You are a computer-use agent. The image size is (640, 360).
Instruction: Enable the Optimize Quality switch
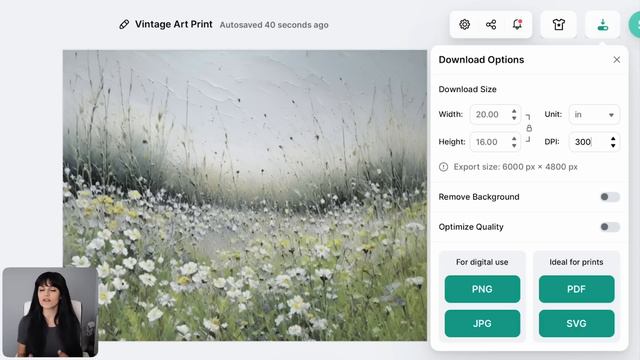coord(610,227)
